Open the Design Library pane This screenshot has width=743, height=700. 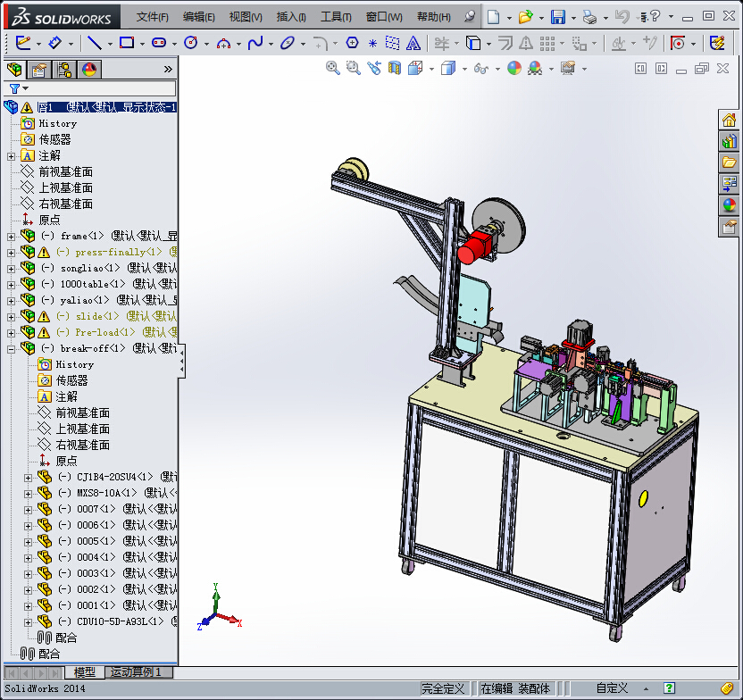tap(729, 141)
